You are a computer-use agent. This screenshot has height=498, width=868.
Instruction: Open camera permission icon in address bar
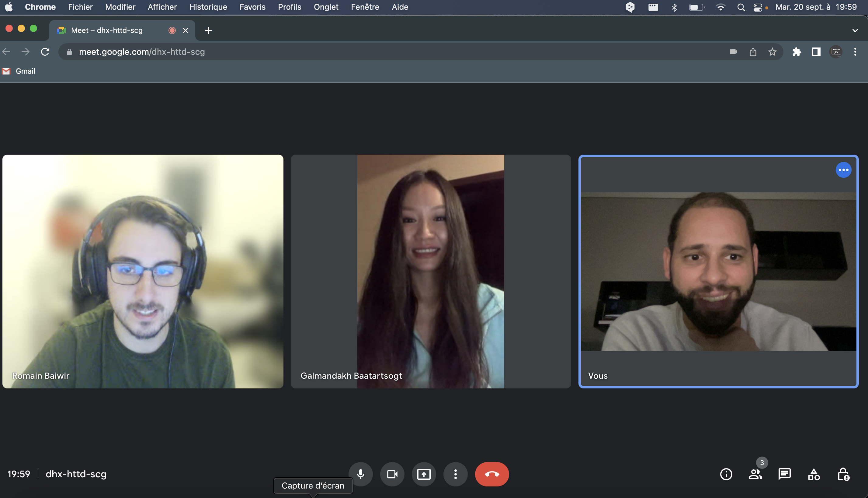[733, 52]
